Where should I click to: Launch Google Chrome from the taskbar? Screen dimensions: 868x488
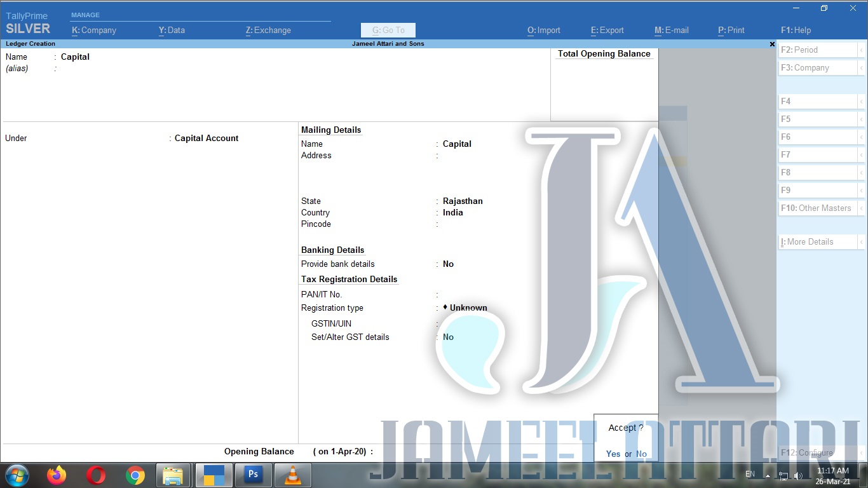click(135, 475)
